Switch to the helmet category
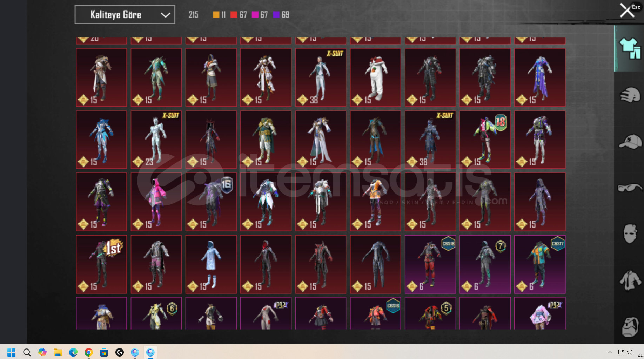Image resolution: width=644 pixels, height=359 pixels. [630, 95]
